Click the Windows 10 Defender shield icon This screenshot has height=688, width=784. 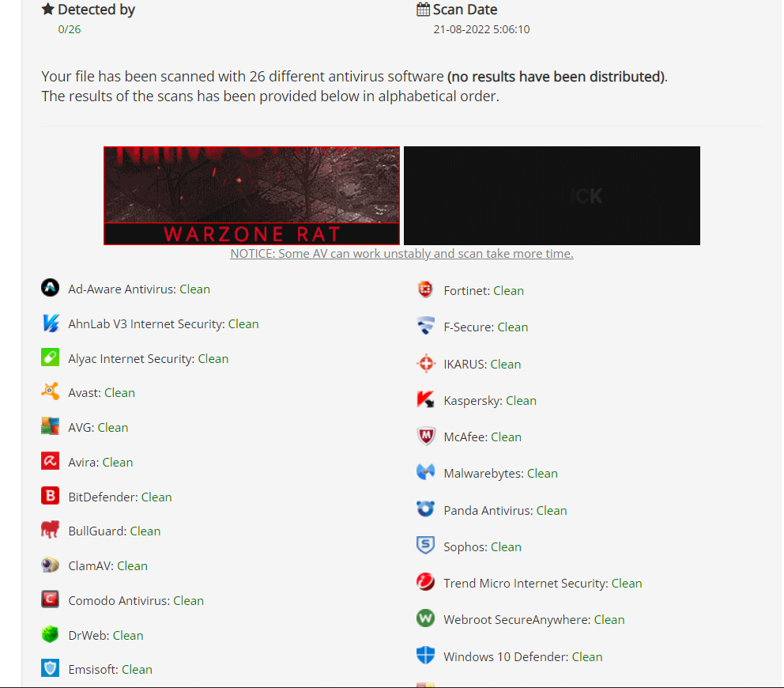click(425, 655)
